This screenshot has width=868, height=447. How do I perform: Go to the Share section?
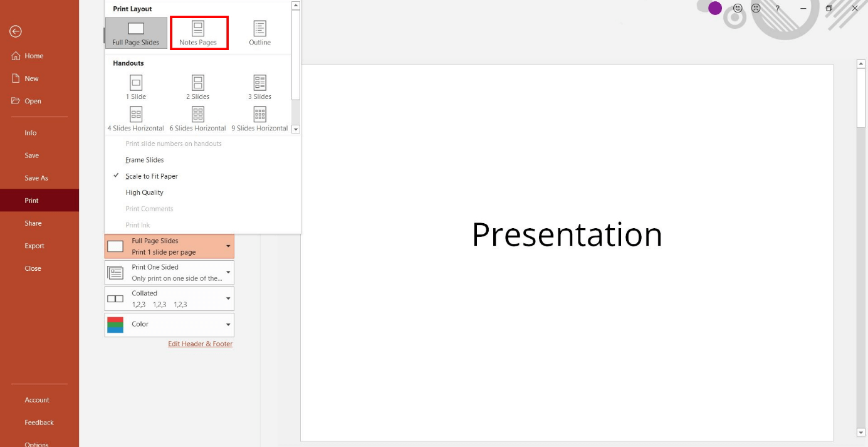coord(33,223)
